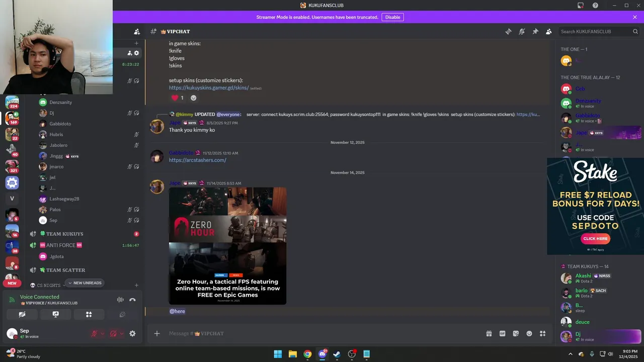Open User Settings gear

pyautogui.click(x=132, y=333)
